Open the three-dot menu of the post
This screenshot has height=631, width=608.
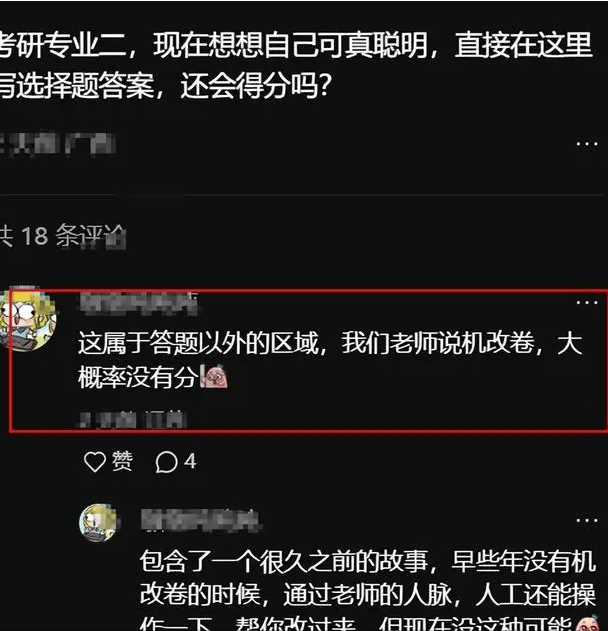coord(587,143)
